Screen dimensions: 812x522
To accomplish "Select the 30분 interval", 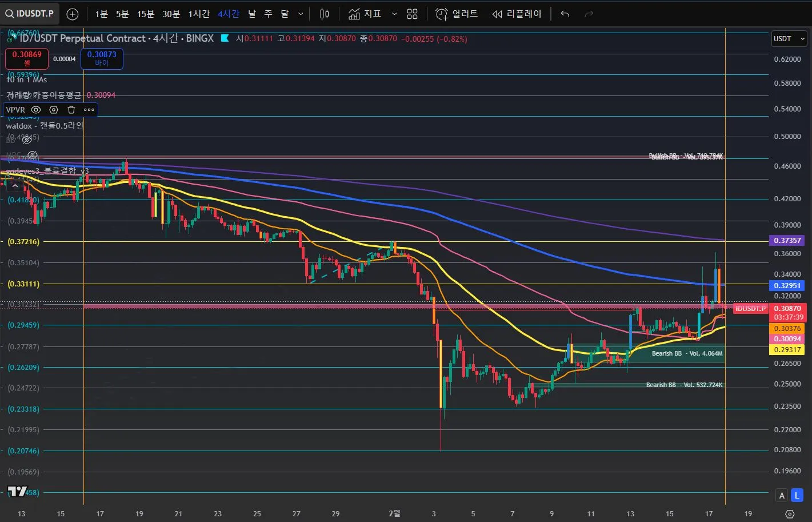I will click(171, 14).
